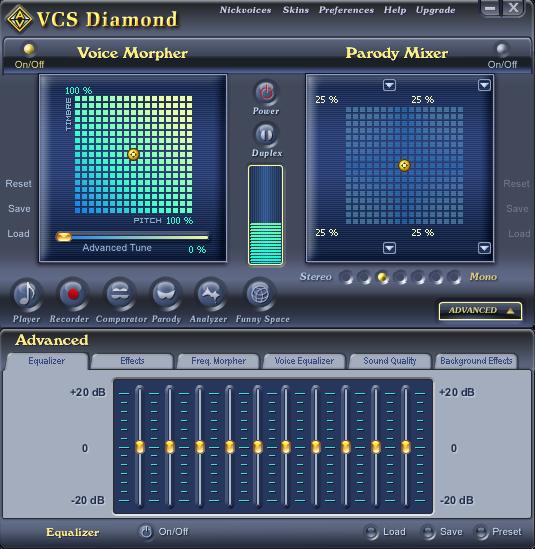The width and height of the screenshot is (535, 549).
Task: Switch to the Voice Equalizer tab
Action: [x=304, y=361]
